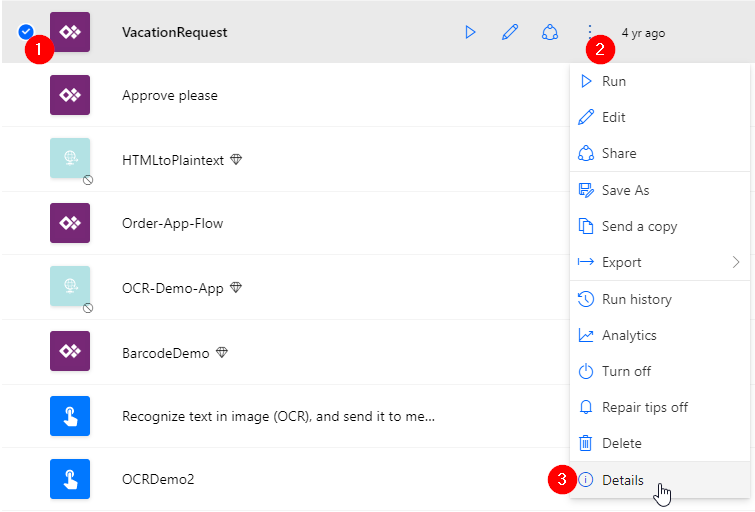This screenshot has width=755, height=512.
Task: Open the Order-App-Flow flow
Action: pyautogui.click(x=172, y=223)
